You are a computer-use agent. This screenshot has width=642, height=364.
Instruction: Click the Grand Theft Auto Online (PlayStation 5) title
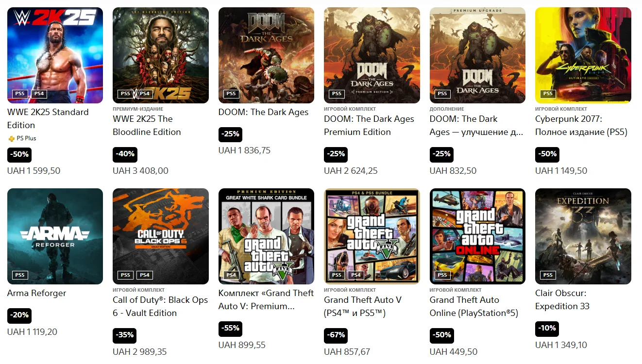point(473,306)
